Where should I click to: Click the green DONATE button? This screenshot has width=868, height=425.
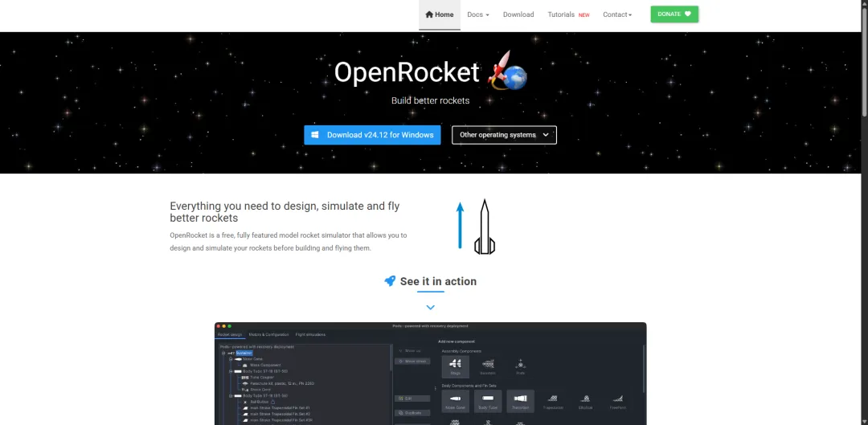click(674, 14)
